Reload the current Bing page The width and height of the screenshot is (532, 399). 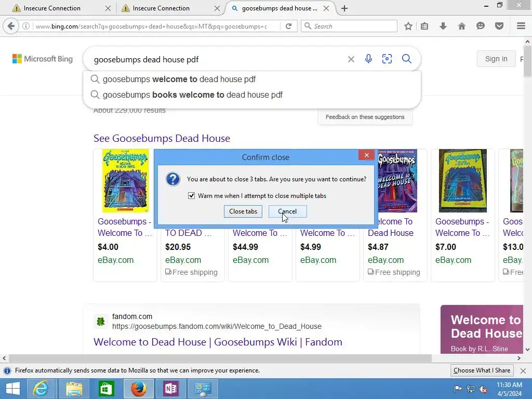click(x=288, y=26)
